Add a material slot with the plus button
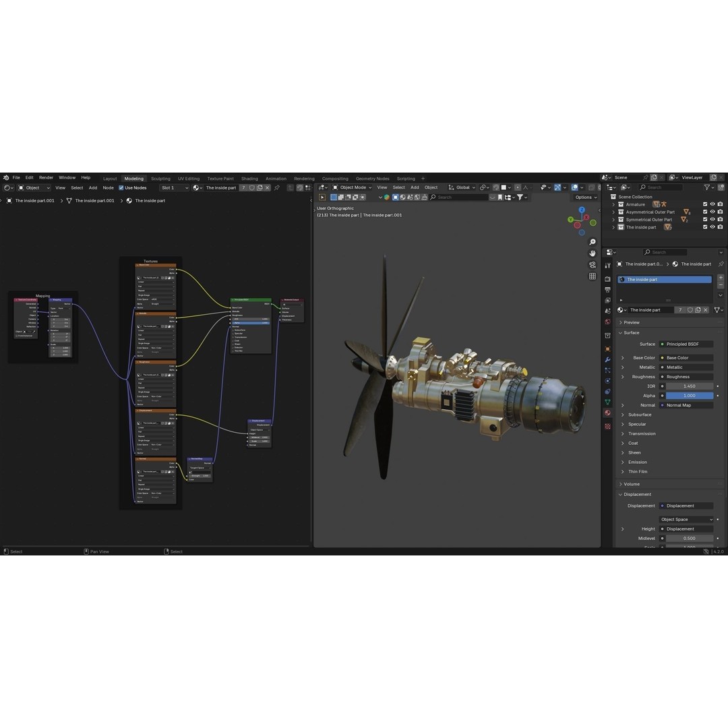Screen dimensions: 728x728 click(721, 277)
